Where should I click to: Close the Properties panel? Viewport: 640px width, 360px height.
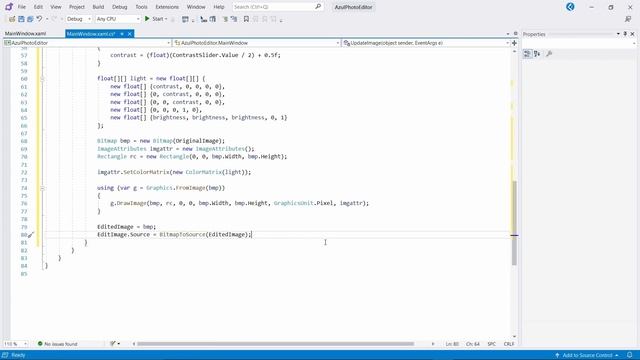click(x=632, y=34)
